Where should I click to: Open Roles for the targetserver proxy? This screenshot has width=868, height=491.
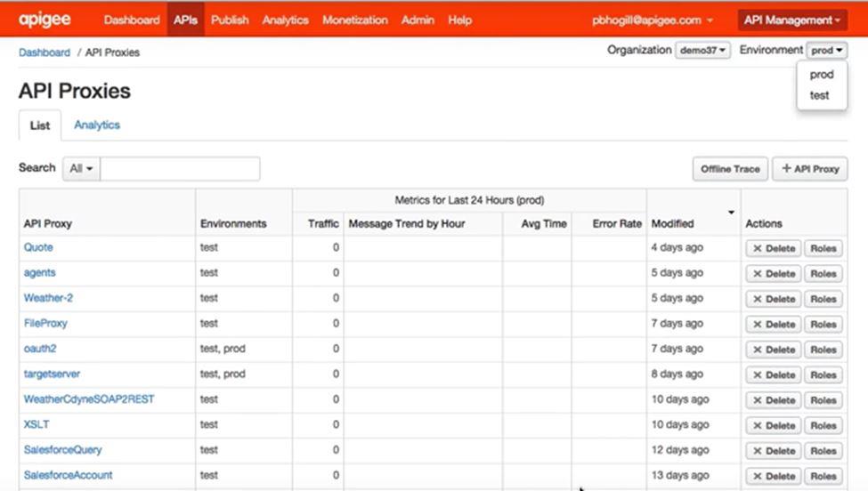point(823,374)
